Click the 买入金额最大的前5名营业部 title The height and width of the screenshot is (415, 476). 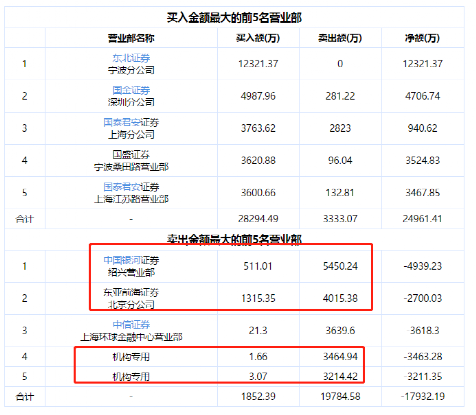click(x=234, y=18)
